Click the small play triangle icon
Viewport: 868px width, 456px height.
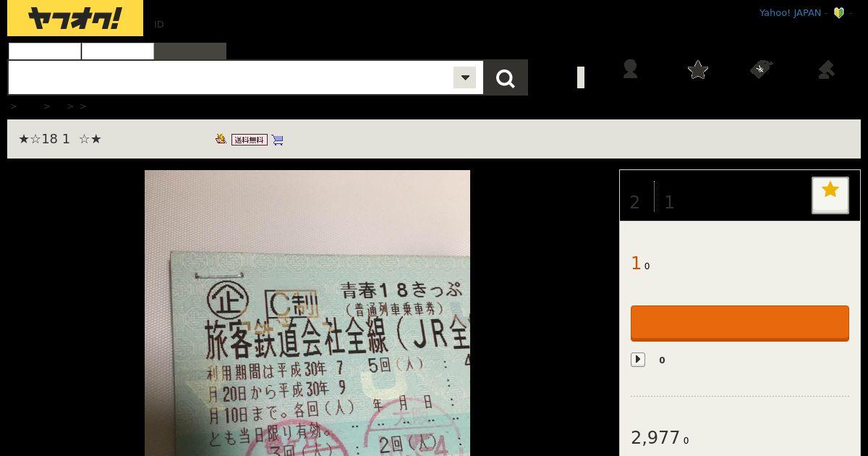point(638,360)
